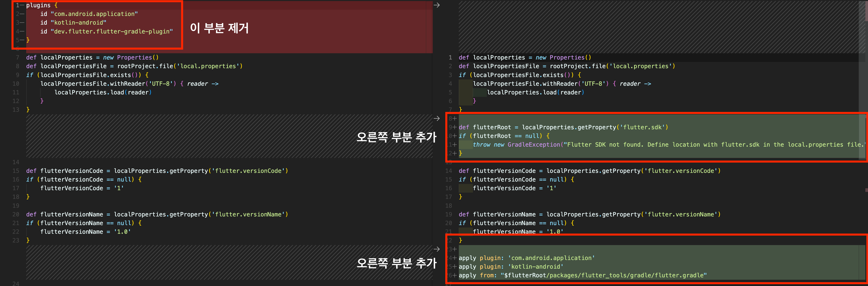The width and height of the screenshot is (868, 286).
Task: Click flutterVersionCode = '1' in left editor
Action: click(82, 188)
